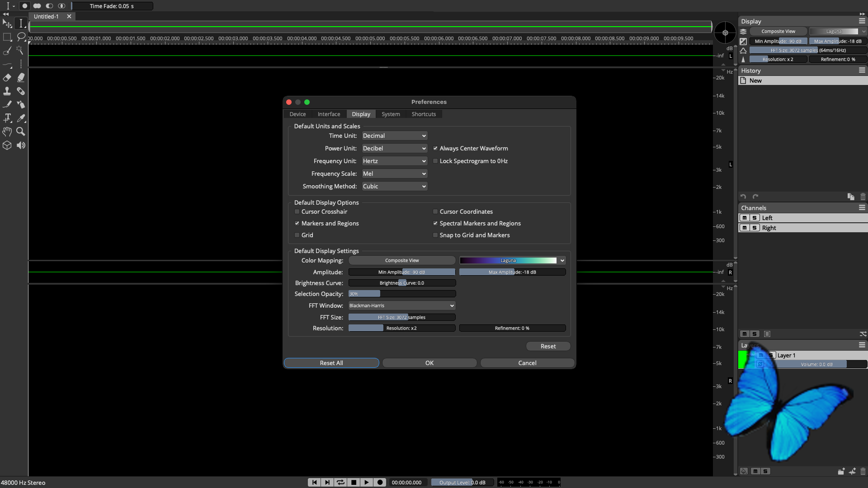The height and width of the screenshot is (488, 868).
Task: Switch to the Shortcuts tab
Action: pos(424,114)
